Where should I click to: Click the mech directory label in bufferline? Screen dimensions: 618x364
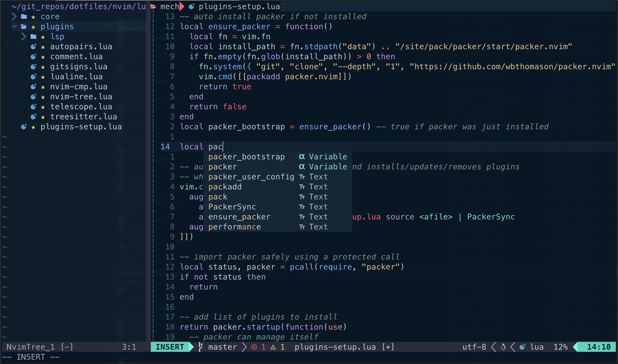170,7
